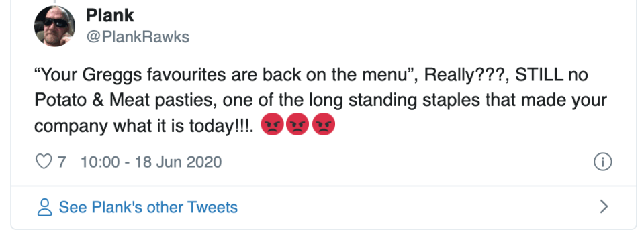Expand the right chevron arrow in the footer
This screenshot has width=644, height=248.
603,206
